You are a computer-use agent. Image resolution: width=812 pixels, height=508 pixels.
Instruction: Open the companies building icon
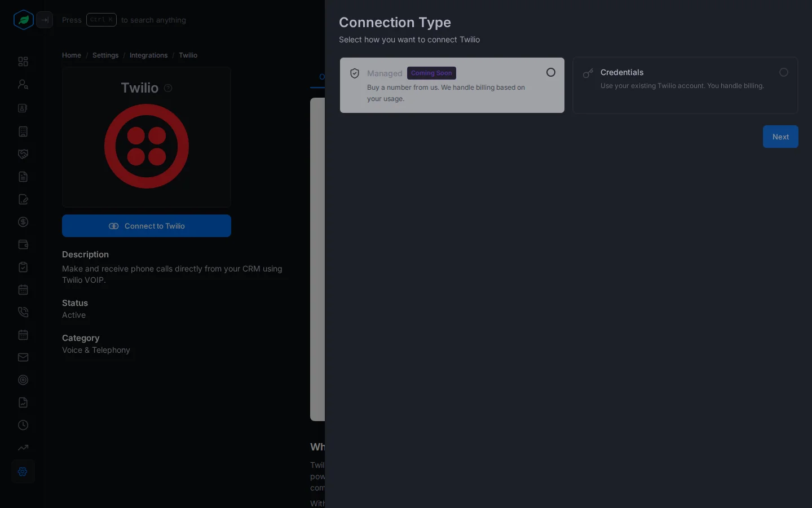(x=23, y=132)
